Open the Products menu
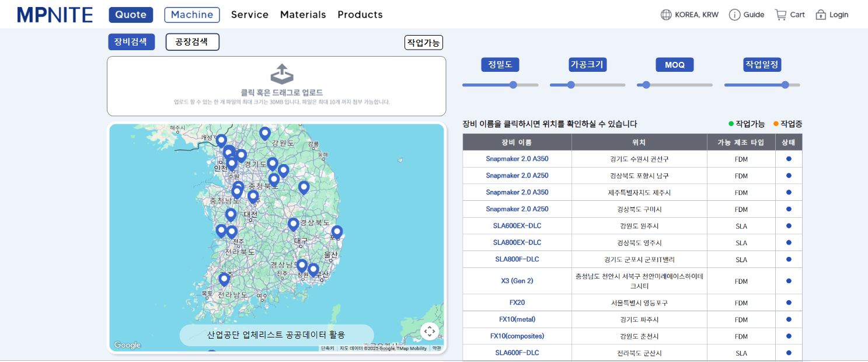The width and height of the screenshot is (868, 362). [x=360, y=15]
